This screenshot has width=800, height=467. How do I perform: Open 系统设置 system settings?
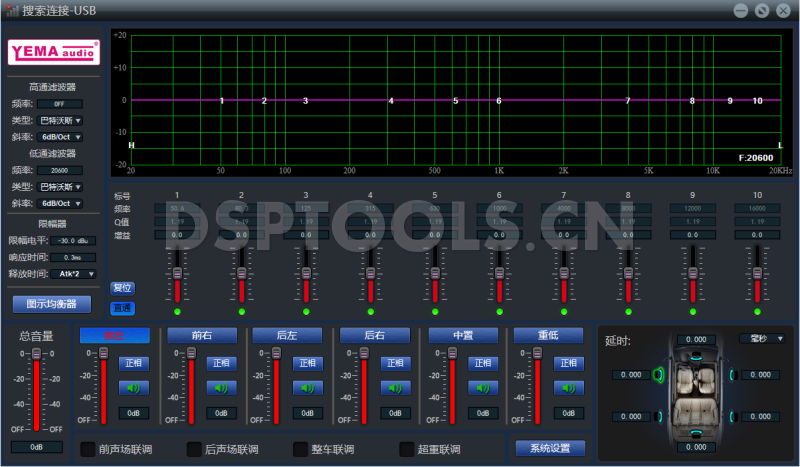pos(550,448)
